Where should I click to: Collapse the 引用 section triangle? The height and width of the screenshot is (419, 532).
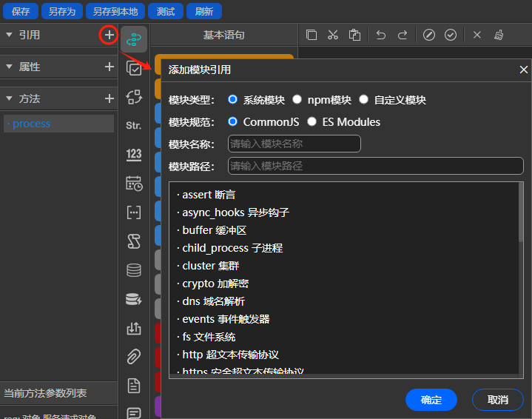pos(9,35)
